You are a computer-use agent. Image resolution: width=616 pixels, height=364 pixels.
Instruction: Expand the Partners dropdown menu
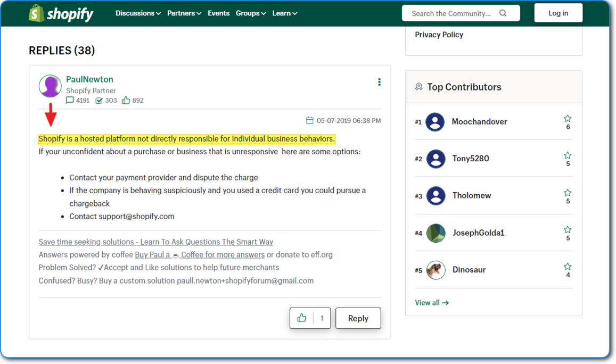(184, 13)
